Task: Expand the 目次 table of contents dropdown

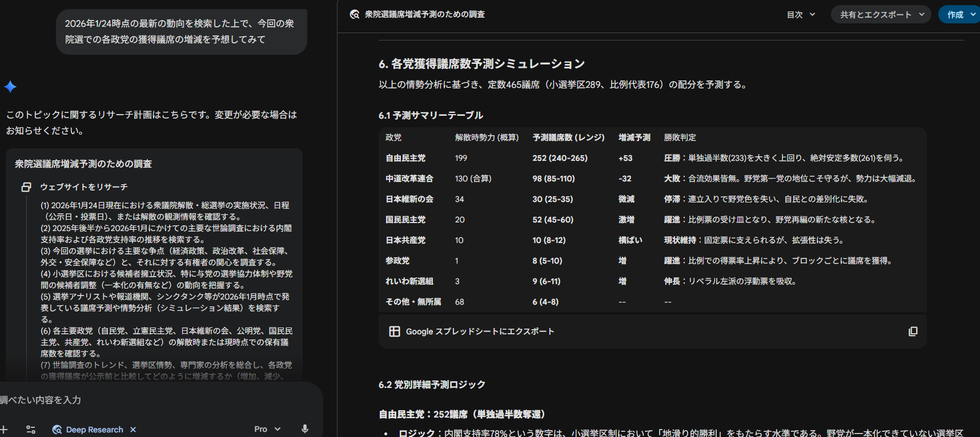Action: (x=801, y=15)
